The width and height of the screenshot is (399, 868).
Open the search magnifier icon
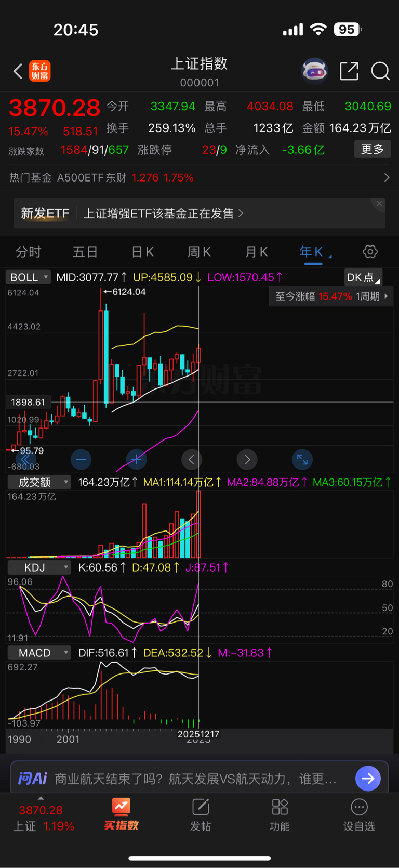pos(380,71)
